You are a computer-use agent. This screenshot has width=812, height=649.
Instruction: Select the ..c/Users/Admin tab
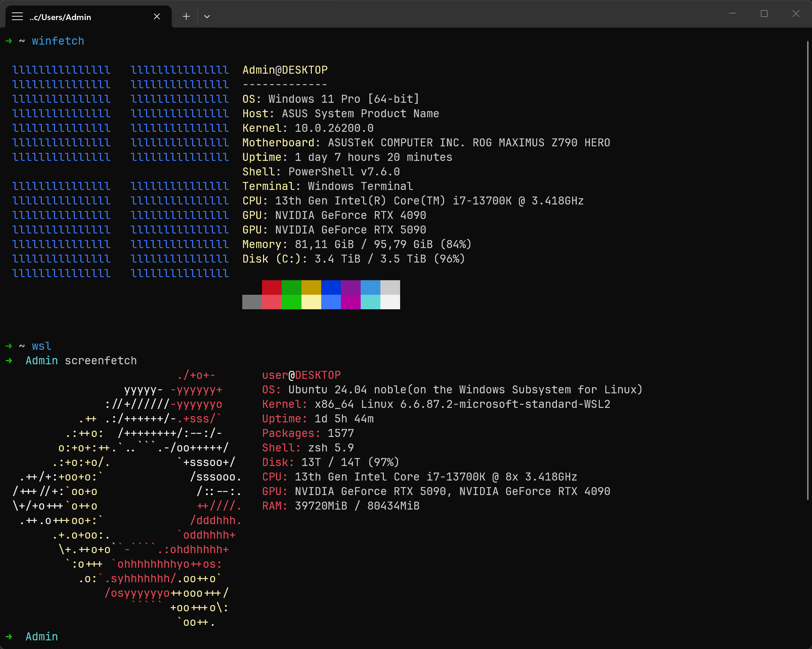tap(89, 17)
